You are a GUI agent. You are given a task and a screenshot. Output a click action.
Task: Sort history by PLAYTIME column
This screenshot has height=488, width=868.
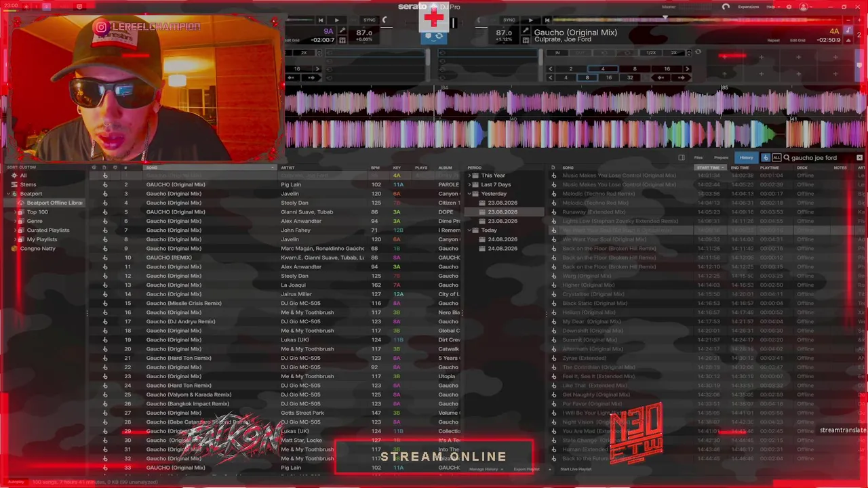point(770,167)
